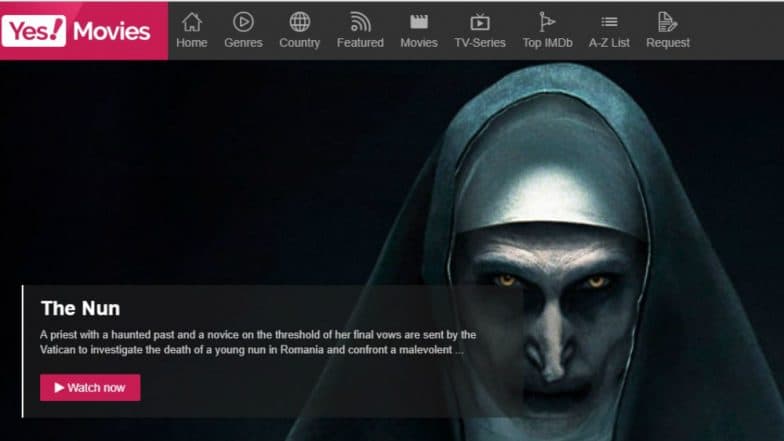Select the Movies menu label
The width and height of the screenshot is (784, 441).
(x=419, y=43)
